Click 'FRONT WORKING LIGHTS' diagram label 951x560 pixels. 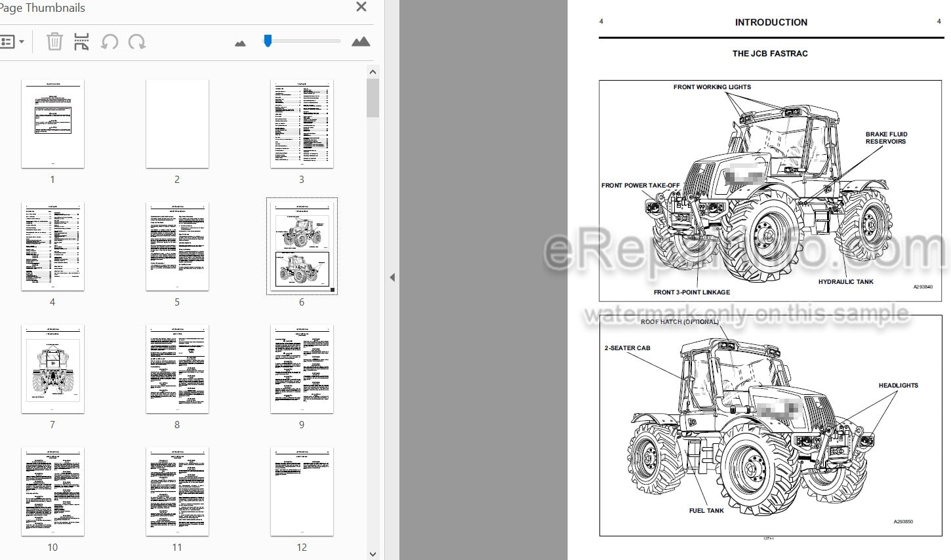(x=712, y=87)
